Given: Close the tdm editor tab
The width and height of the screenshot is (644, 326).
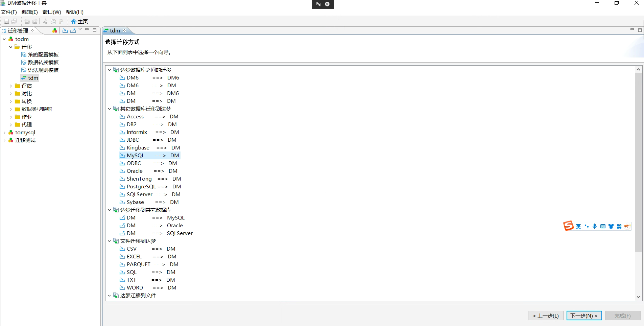Looking at the screenshot, I should (x=124, y=30).
